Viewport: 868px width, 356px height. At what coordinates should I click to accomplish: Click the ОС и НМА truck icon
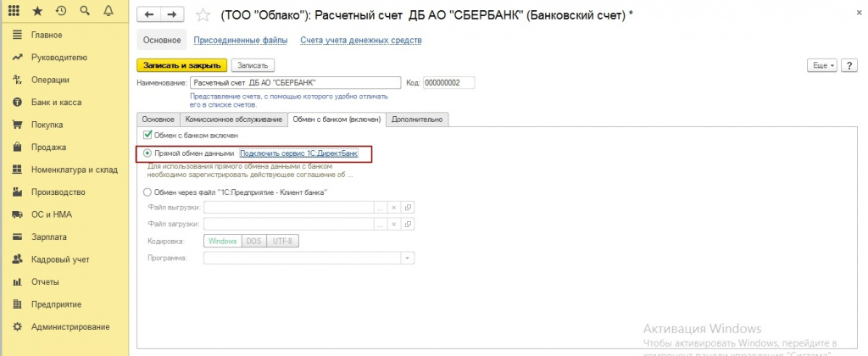pyautogui.click(x=17, y=214)
